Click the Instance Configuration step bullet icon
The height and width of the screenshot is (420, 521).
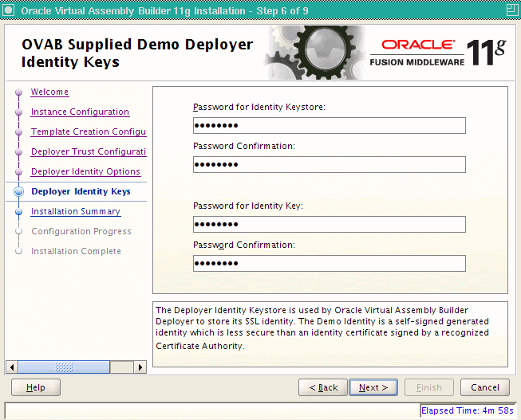(19, 112)
